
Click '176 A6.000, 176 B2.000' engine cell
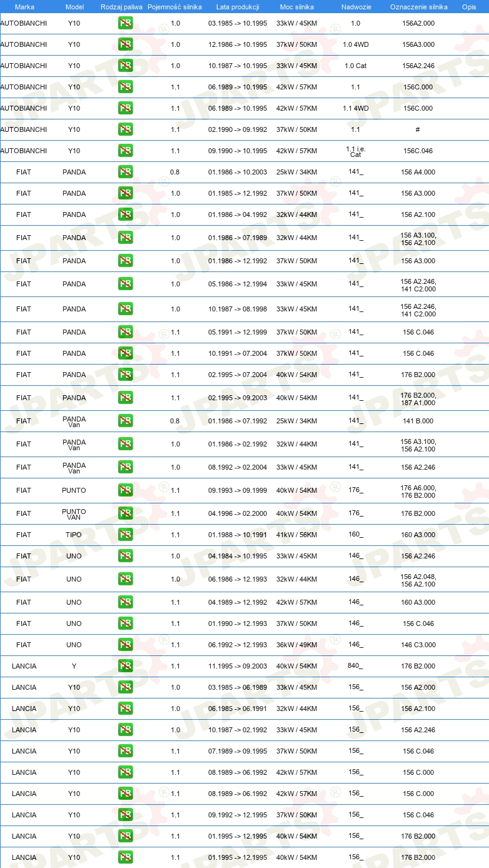pyautogui.click(x=418, y=492)
